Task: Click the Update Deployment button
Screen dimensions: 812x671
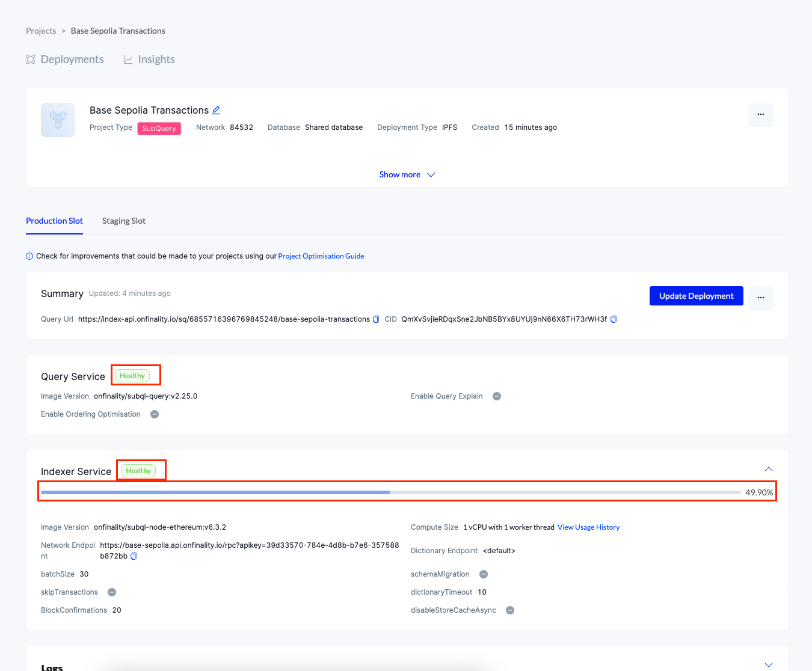Action: [x=696, y=295]
